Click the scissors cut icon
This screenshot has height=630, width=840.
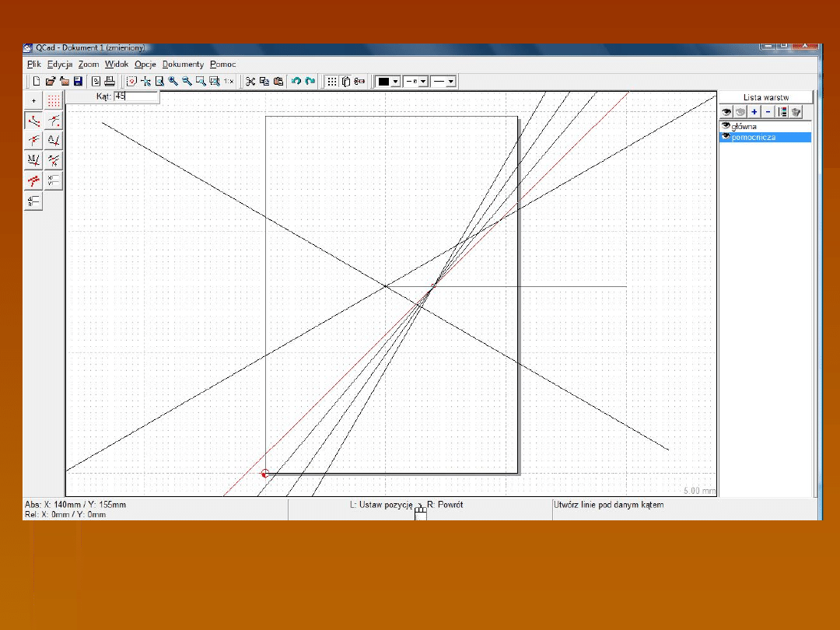coord(250,81)
